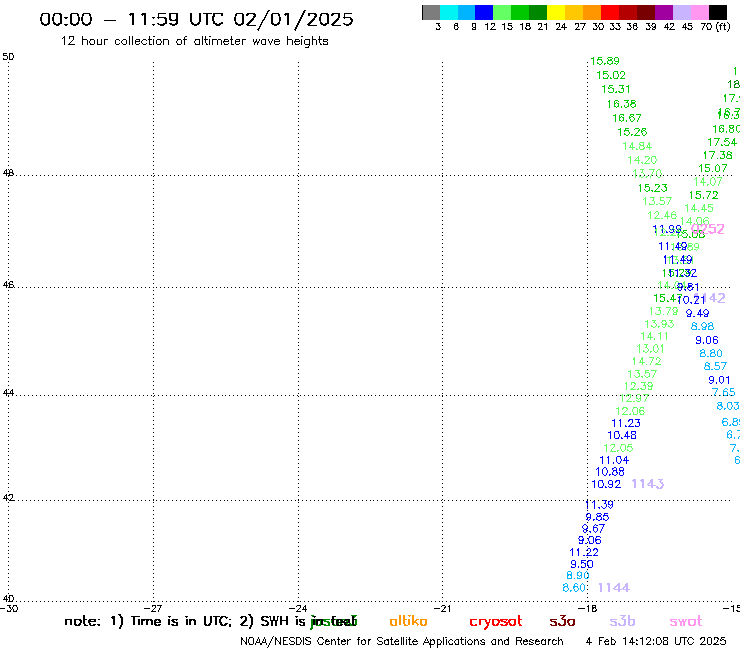Select the wave height reading 17.38

point(717,155)
